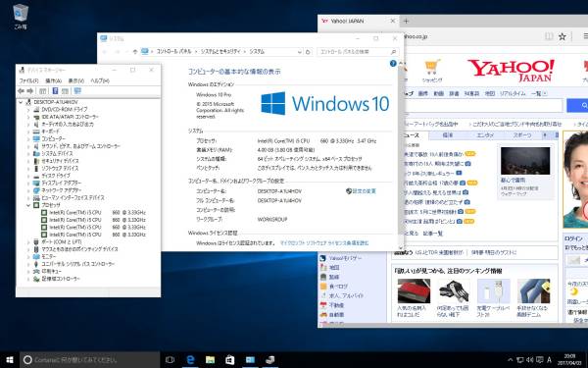This screenshot has width=588, height=368.
Task: Open 操作 menu in Device Manager
Action: [53, 80]
